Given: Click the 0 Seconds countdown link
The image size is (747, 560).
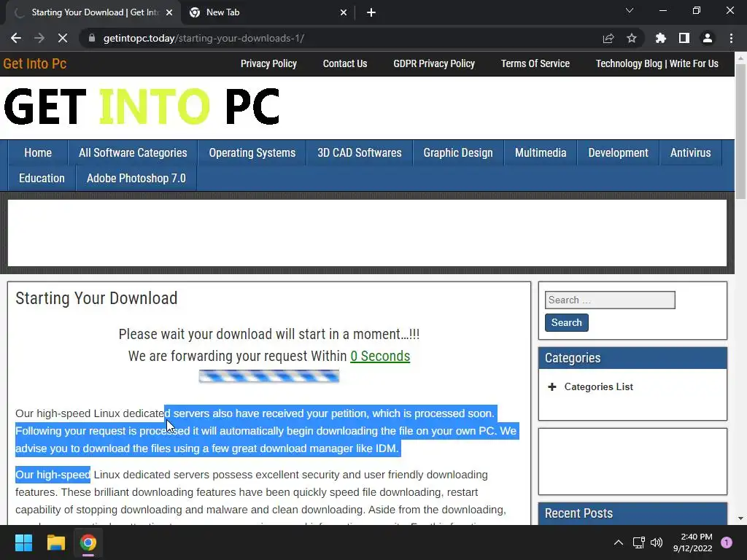Looking at the screenshot, I should tap(380, 356).
